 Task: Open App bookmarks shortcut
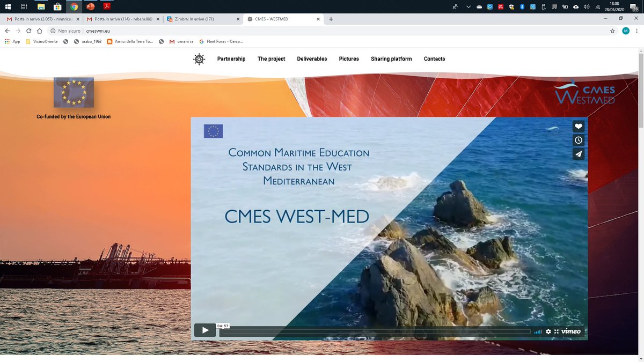[12, 41]
